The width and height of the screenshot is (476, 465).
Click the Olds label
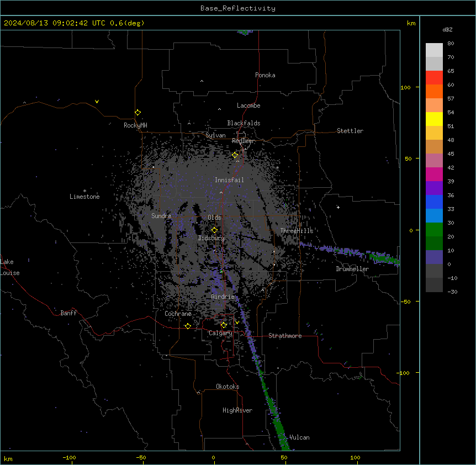pyautogui.click(x=214, y=218)
